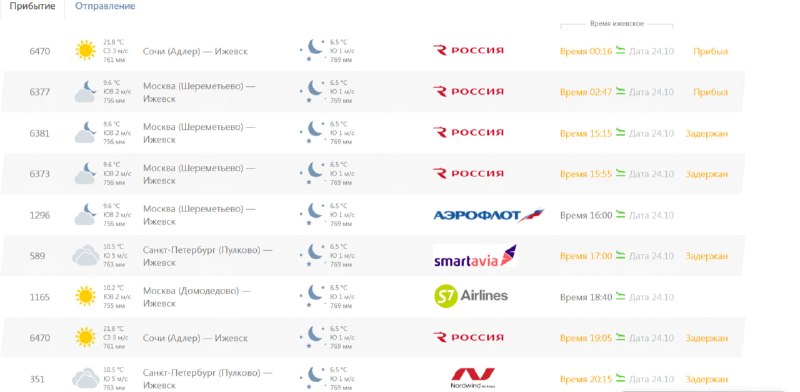Select flight number 351 from Санкт-Петербург
This screenshot has height=392, width=800.
coord(37,379)
